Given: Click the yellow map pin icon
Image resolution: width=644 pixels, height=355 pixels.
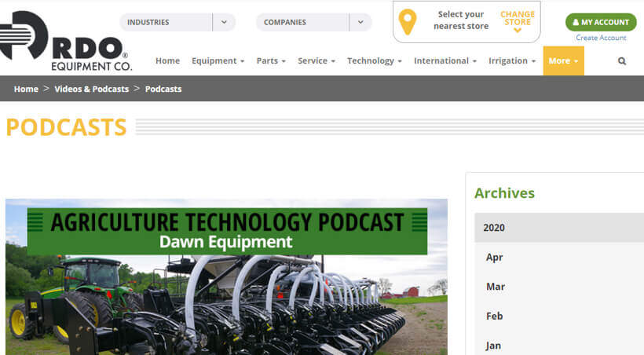Looking at the screenshot, I should coord(408,22).
